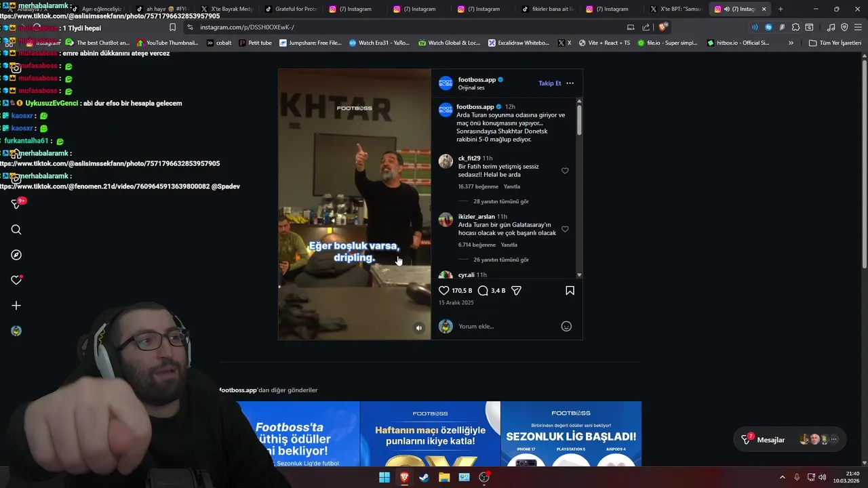The width and height of the screenshot is (868, 488).
Task: Open bookmarks overflow chevron
Action: click(791, 43)
